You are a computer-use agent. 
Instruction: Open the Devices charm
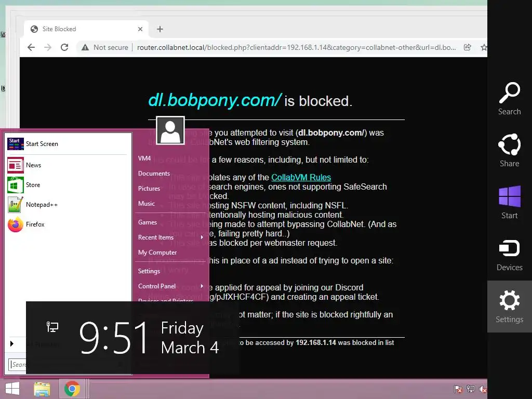(x=509, y=255)
